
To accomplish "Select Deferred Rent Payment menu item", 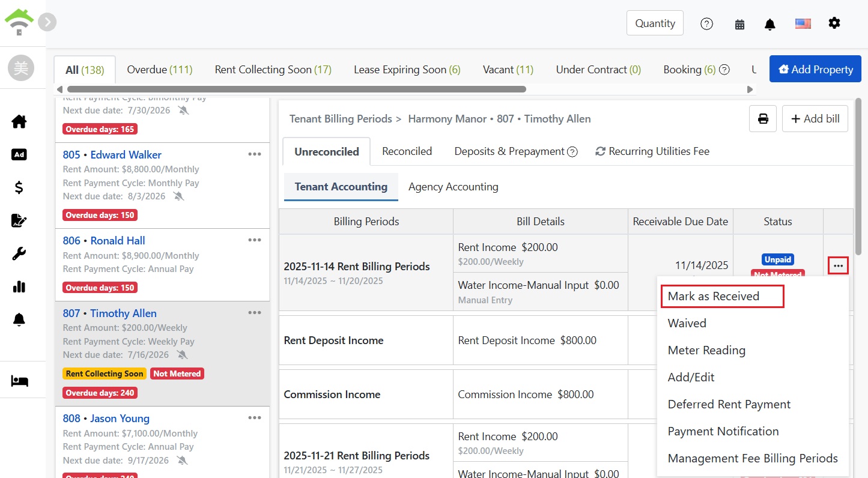I will [x=729, y=404].
